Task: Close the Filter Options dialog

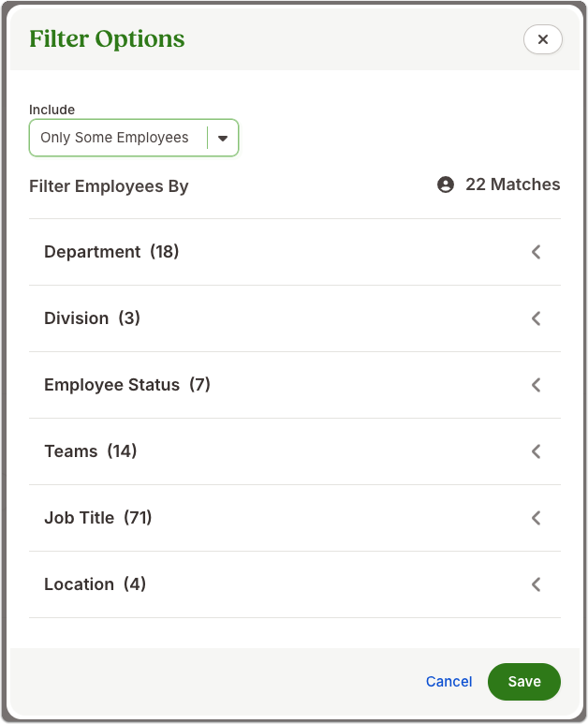Action: pyautogui.click(x=542, y=39)
